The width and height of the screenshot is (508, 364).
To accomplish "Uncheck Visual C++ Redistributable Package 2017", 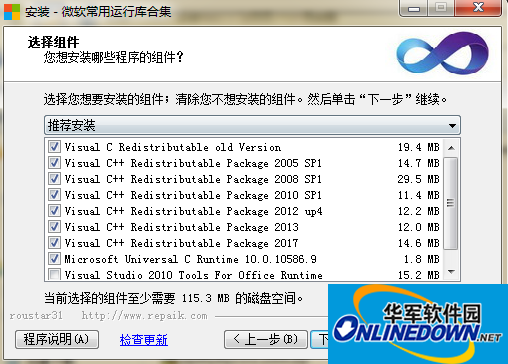I will coord(54,243).
